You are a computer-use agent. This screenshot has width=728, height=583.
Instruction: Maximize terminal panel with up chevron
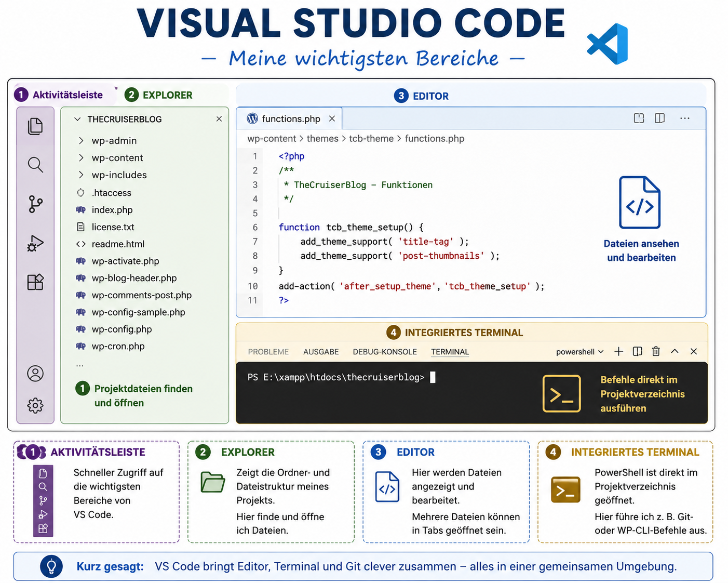tap(675, 351)
